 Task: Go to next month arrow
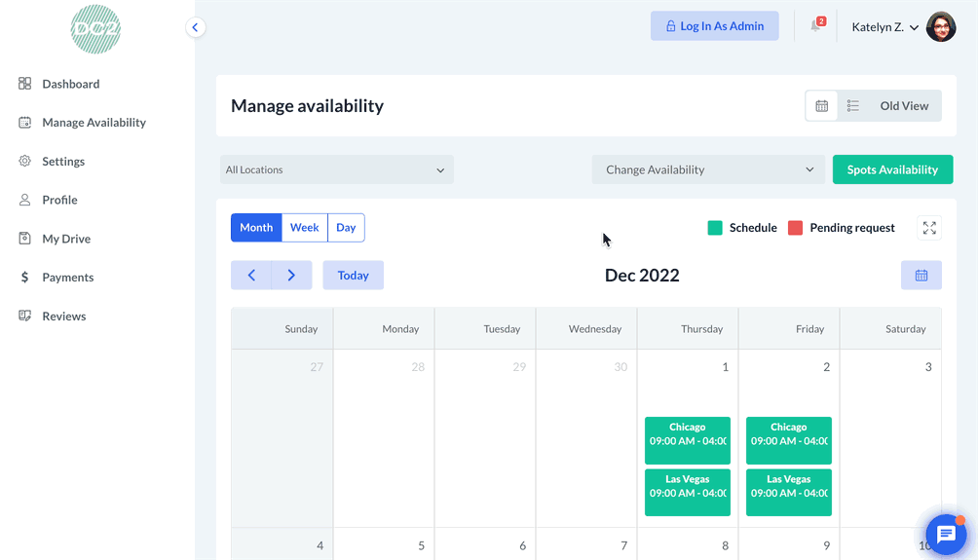pos(291,276)
